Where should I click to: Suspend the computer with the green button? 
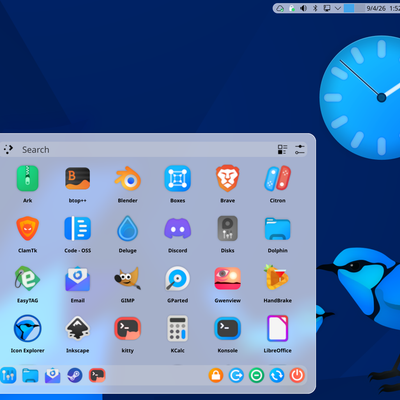pos(256,376)
